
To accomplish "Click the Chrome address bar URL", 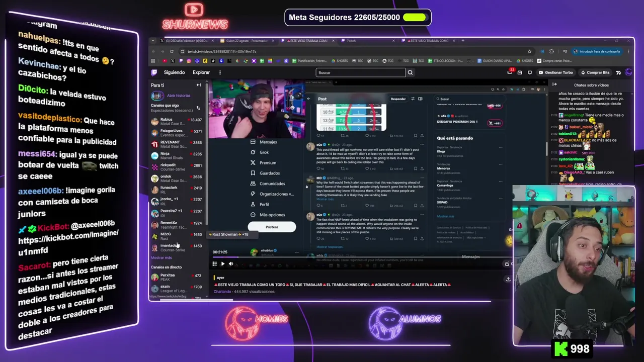I will tap(221, 51).
